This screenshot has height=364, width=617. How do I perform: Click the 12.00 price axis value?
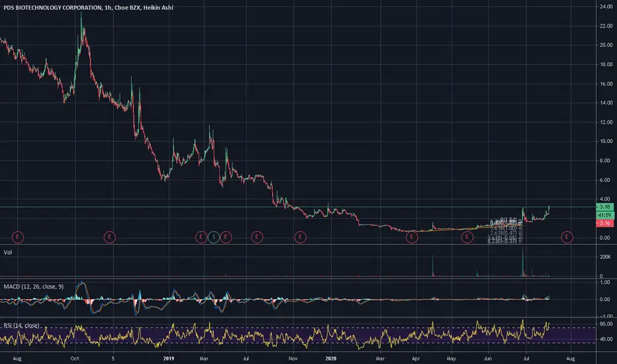[x=606, y=122]
